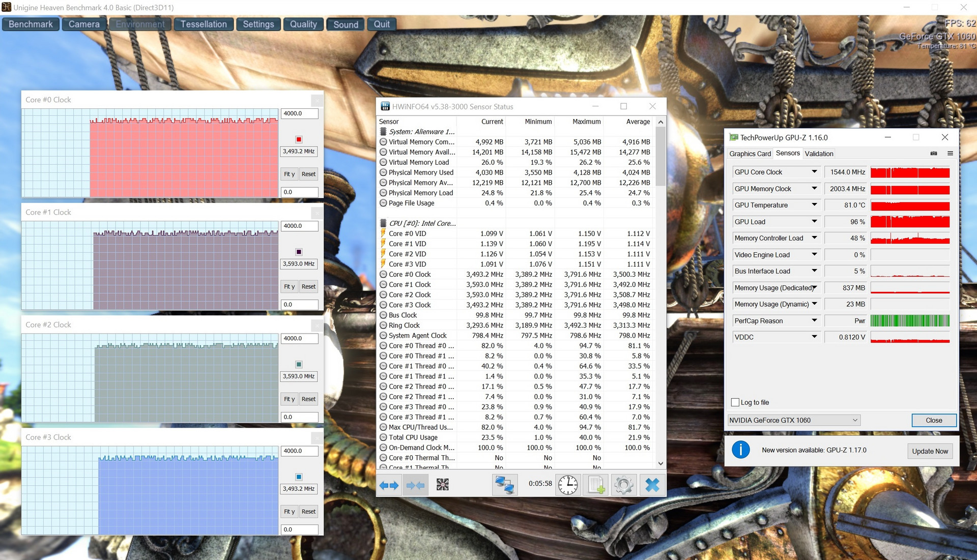Click the Update Now button
Screen dimensions: 977x560
pos(930,451)
